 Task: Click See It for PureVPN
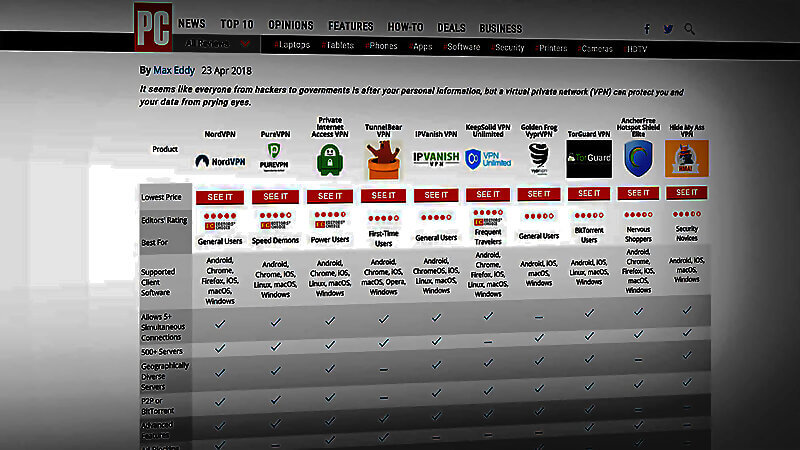pyautogui.click(x=276, y=196)
